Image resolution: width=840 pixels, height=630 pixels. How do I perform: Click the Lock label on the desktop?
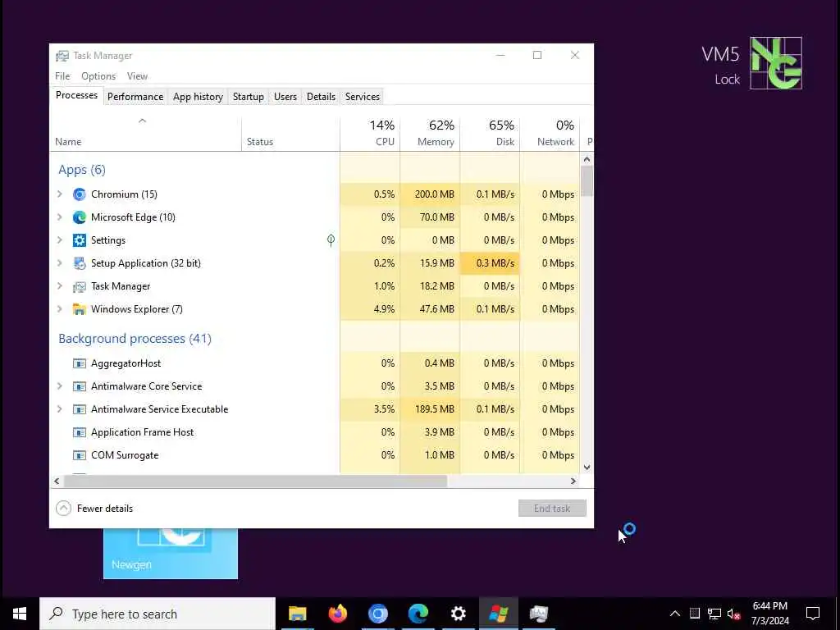727,80
